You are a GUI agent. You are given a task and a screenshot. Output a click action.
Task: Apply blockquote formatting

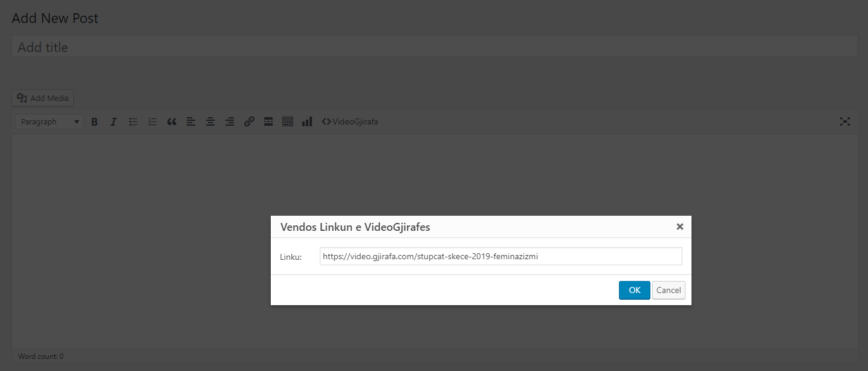(x=172, y=122)
